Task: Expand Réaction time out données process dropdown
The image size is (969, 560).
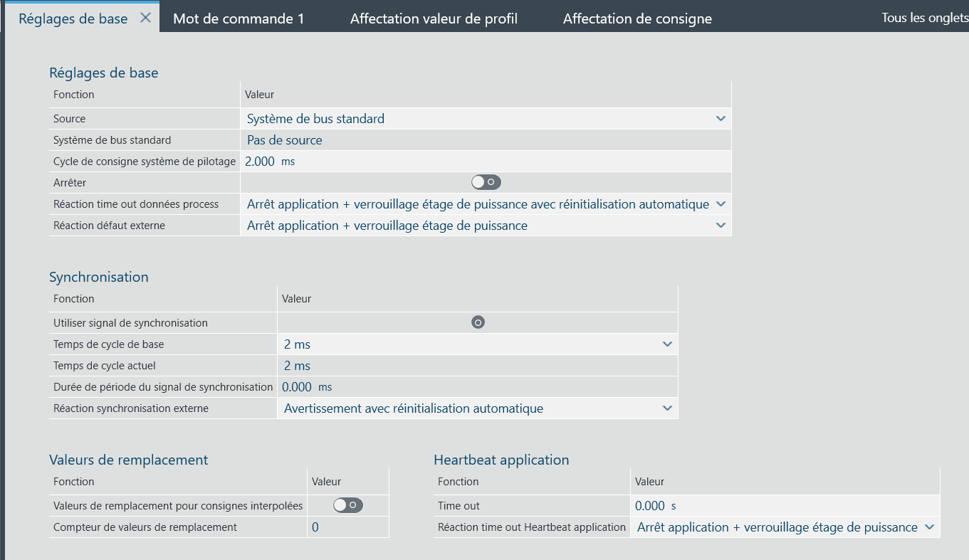Action: (x=721, y=204)
